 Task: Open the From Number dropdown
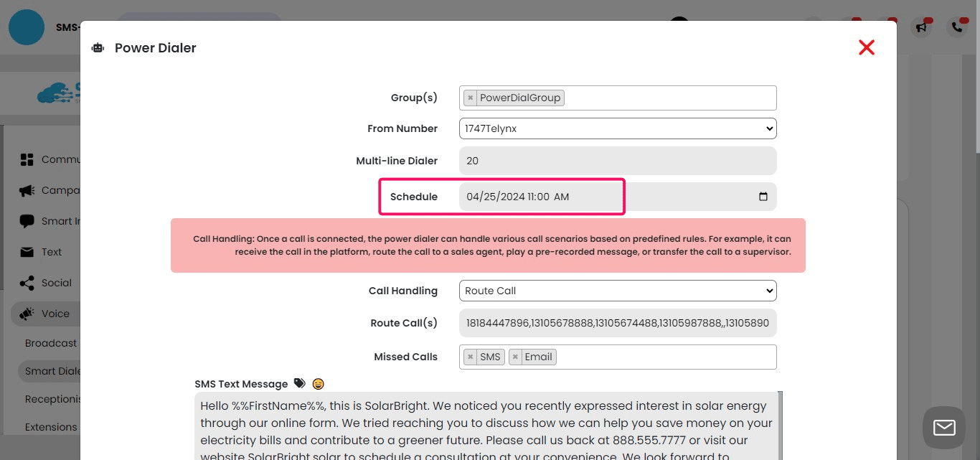tap(618, 128)
